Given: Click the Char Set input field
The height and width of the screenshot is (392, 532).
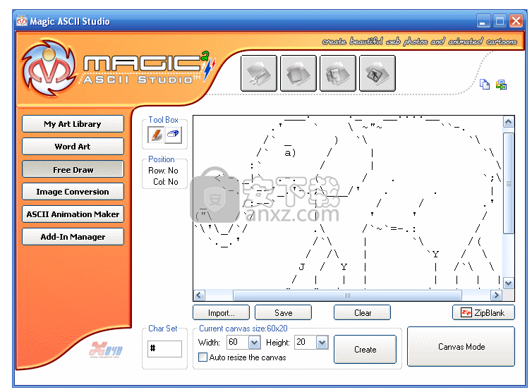Looking at the screenshot, I should point(164,348).
